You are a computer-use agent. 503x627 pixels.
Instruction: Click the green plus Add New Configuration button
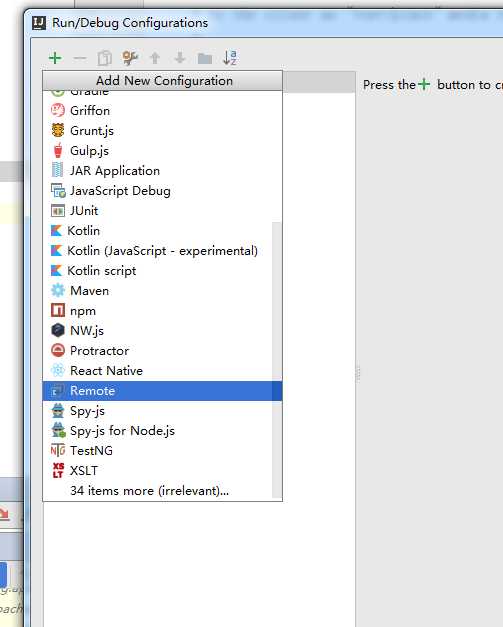coord(55,58)
